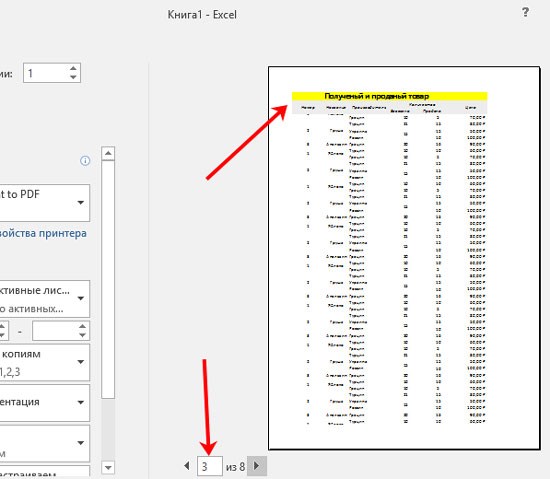
Task: Increase the pages-to value with up arrow
Action: 82,326
